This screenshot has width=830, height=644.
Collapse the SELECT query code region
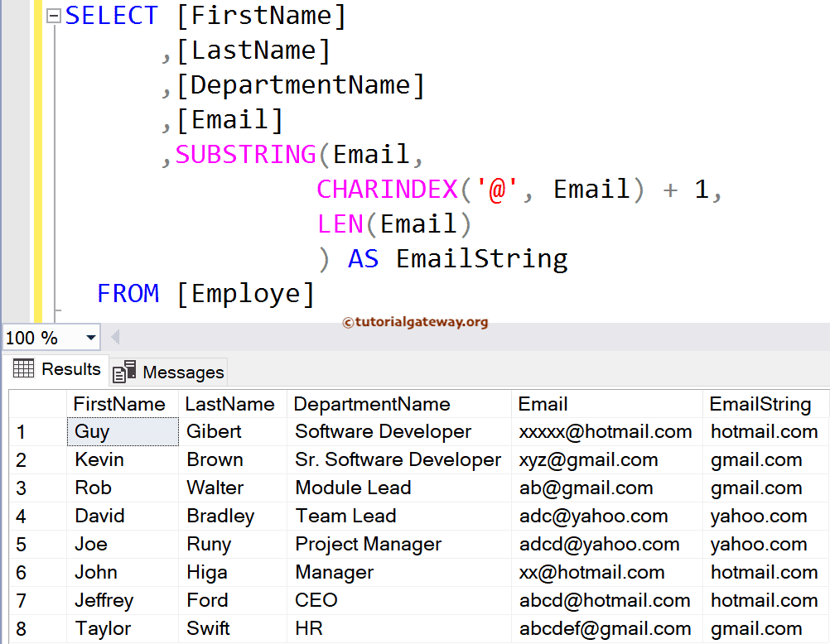click(51, 15)
